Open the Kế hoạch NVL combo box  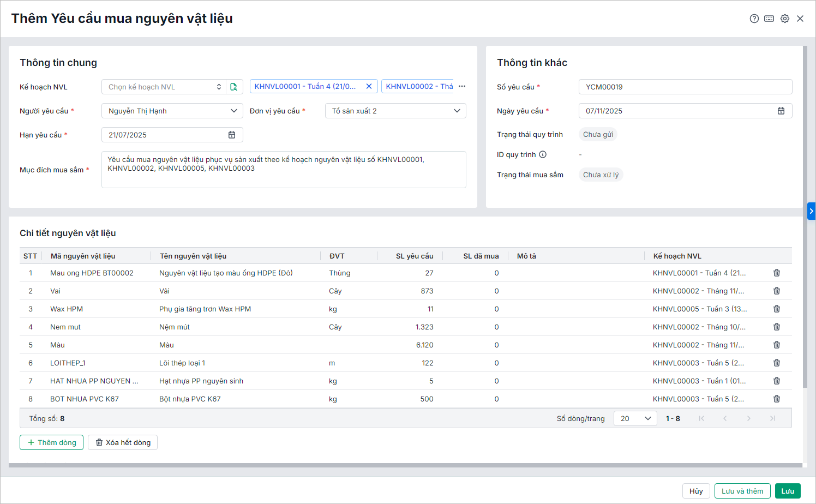coord(164,87)
